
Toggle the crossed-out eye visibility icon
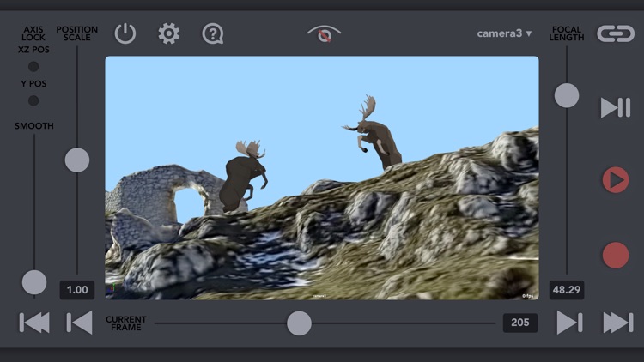pos(324,33)
